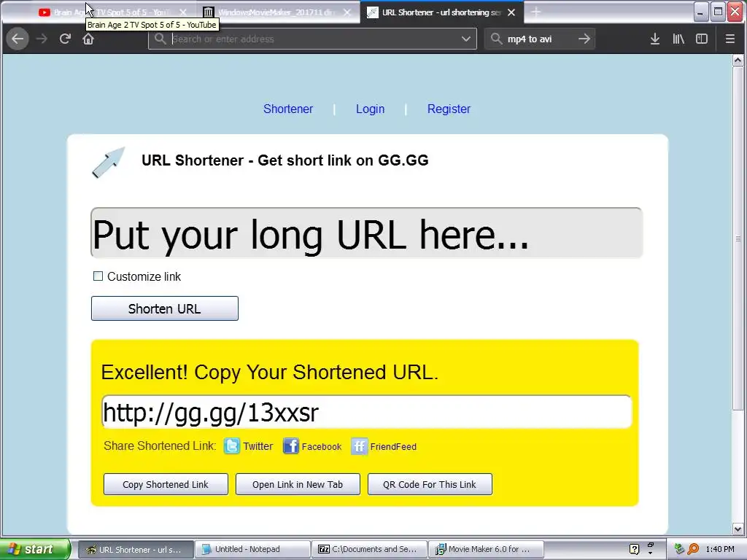Switch to C:\Documents and Se... taskbar window
Screen dimensions: 747x560
[x=370, y=550]
